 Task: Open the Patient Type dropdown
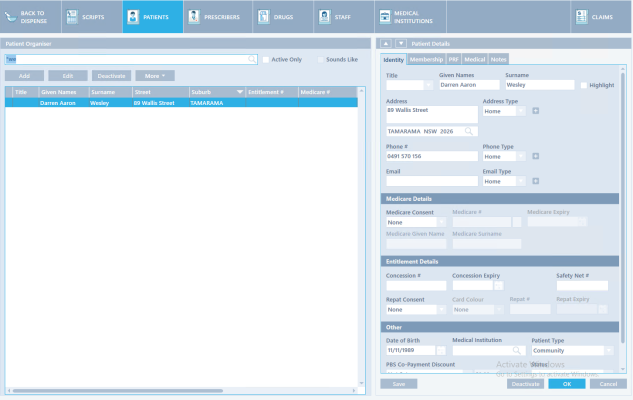(606, 351)
